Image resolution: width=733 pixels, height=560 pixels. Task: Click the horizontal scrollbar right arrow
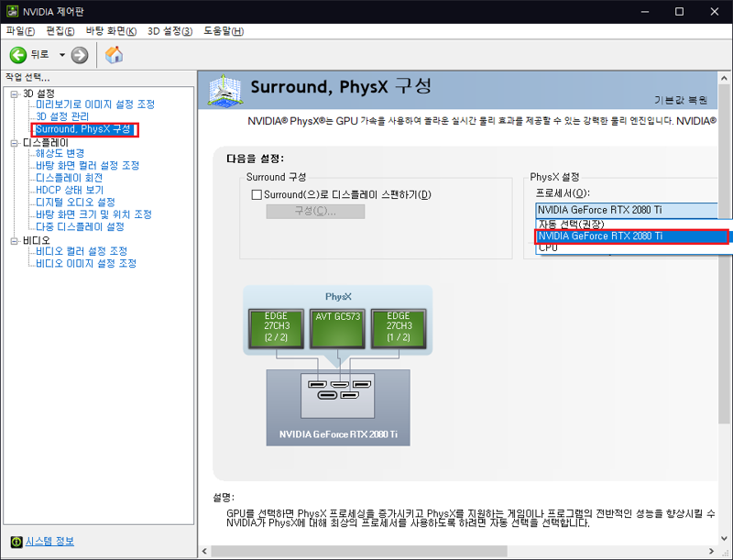point(712,551)
